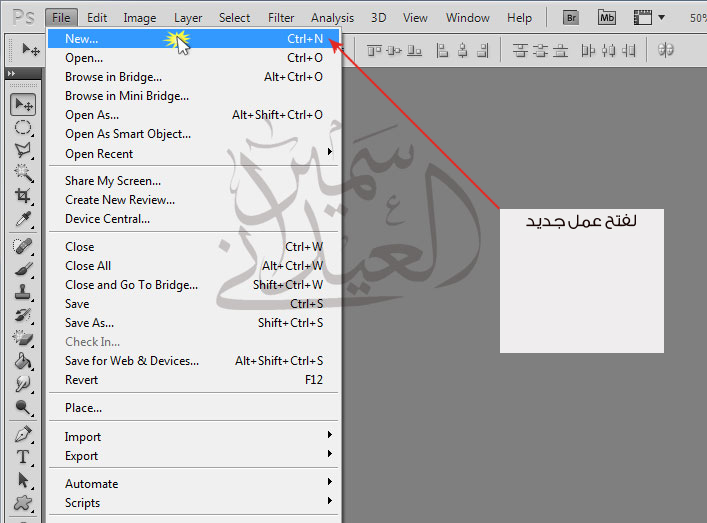This screenshot has height=523, width=707.
Task: Expand the toolbox with double-arrow
Action: click(11, 73)
